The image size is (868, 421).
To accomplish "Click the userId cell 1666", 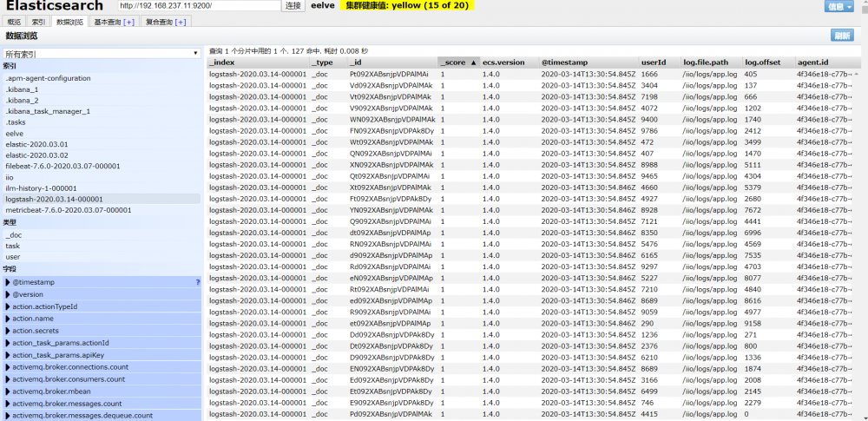I will [649, 74].
